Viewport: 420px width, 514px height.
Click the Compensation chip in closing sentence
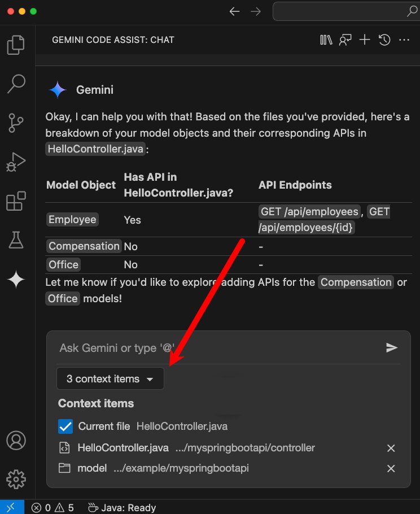[356, 282]
